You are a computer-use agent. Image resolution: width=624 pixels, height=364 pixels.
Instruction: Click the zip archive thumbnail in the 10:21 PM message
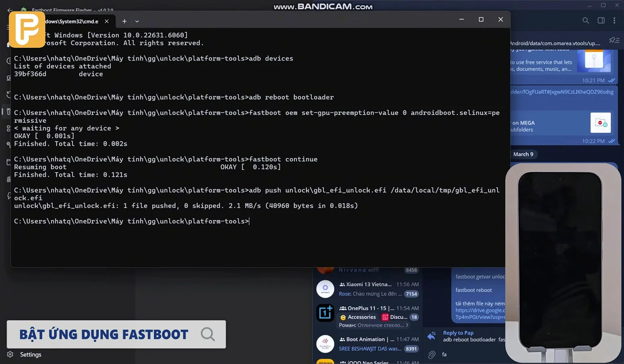pos(595,61)
